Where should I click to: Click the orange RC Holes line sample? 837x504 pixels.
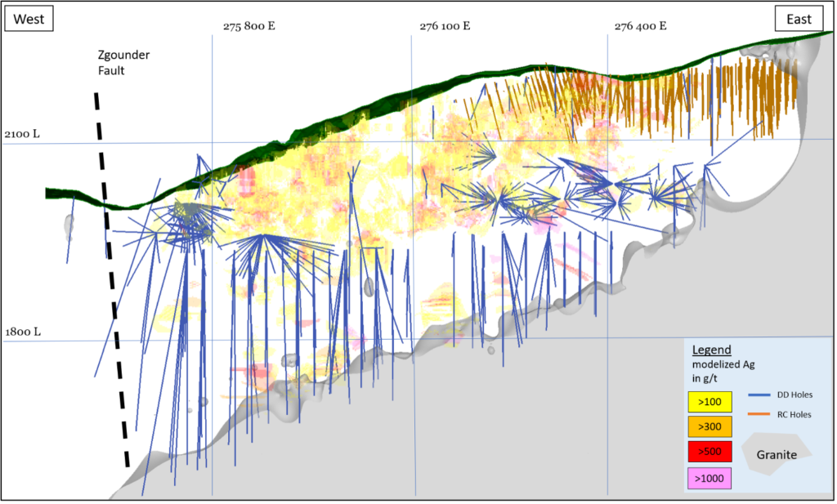click(x=759, y=414)
